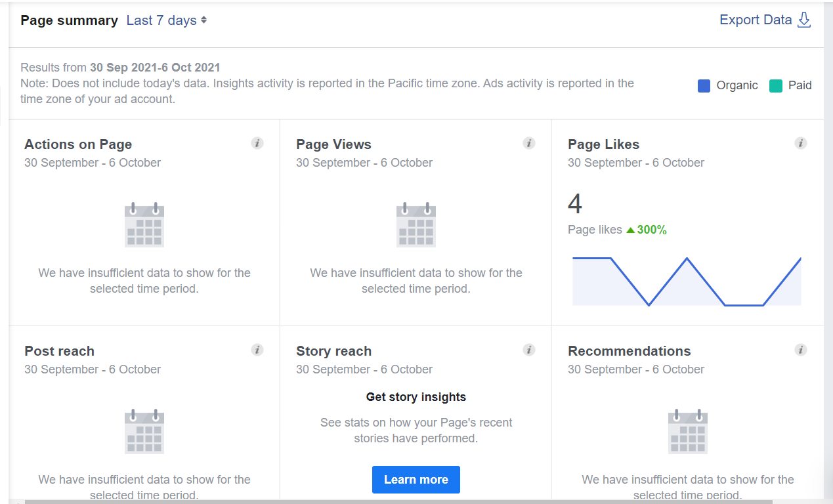Click the Recommendations card title
The height and width of the screenshot is (504, 833).
629,351
